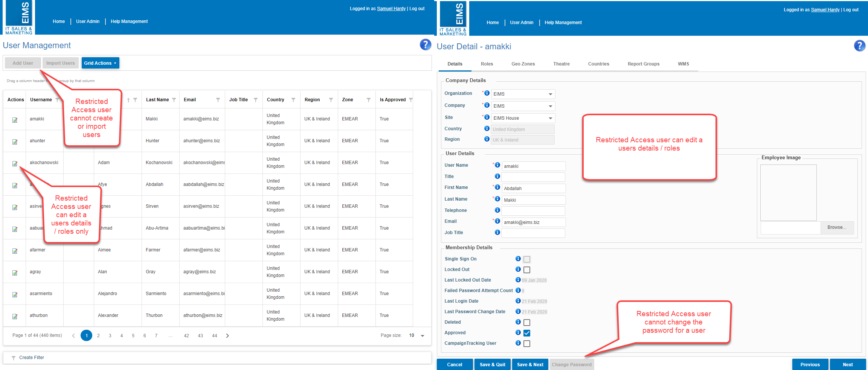868x370 pixels.
Task: Open Help Management in right header
Action: pos(563,23)
